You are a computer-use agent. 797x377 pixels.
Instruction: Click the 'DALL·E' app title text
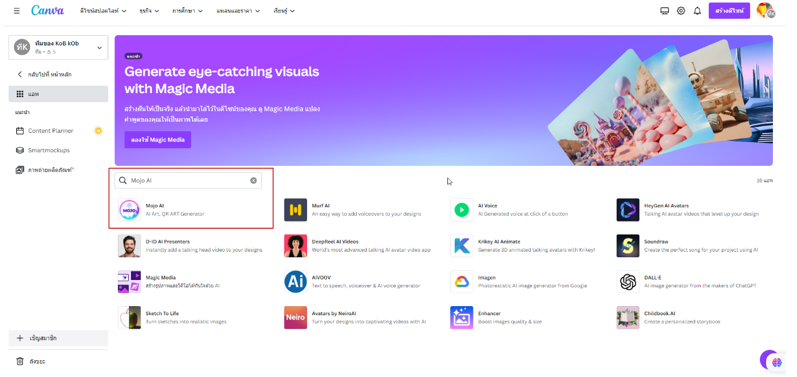(653, 277)
